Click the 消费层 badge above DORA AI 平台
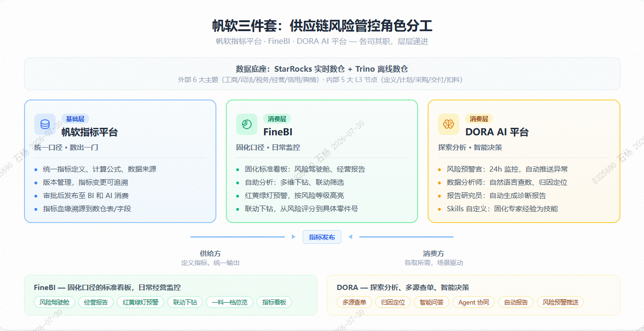This screenshot has height=331, width=644. point(479,119)
